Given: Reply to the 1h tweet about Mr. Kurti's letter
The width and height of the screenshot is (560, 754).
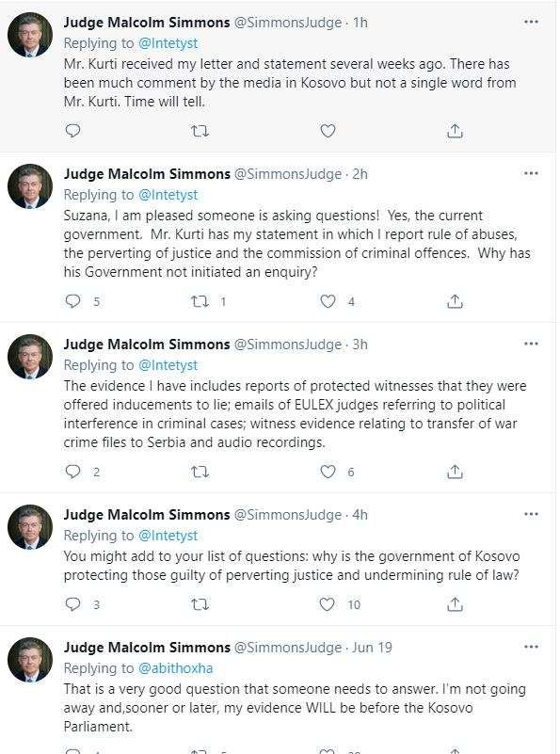Looking at the screenshot, I should click(72, 131).
